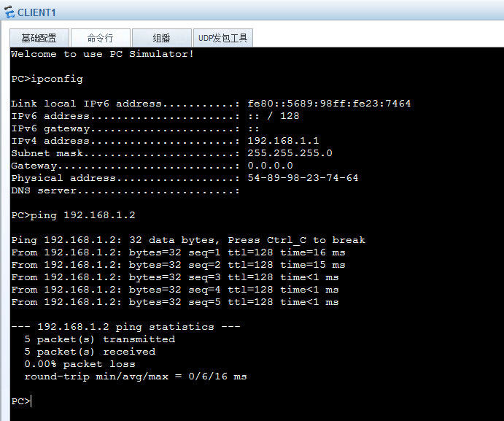The height and width of the screenshot is (421, 504).
Task: Click the ping reply line with seq=3
Action: (x=175, y=277)
